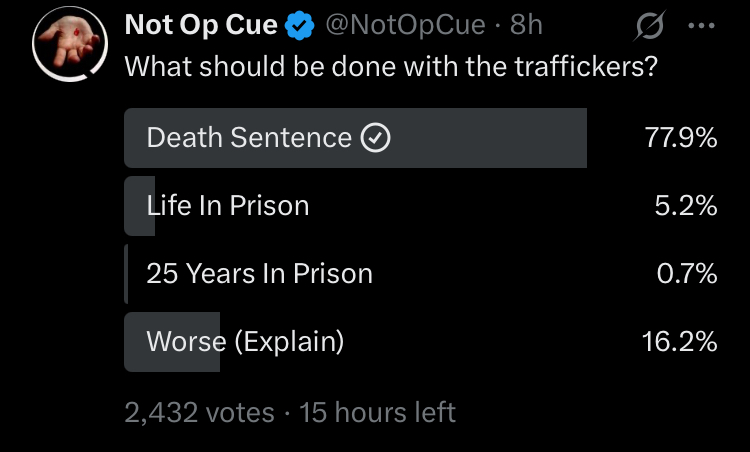Viewport: 750px width, 452px height.
Task: Click the 2,432 votes count
Action: point(199,411)
